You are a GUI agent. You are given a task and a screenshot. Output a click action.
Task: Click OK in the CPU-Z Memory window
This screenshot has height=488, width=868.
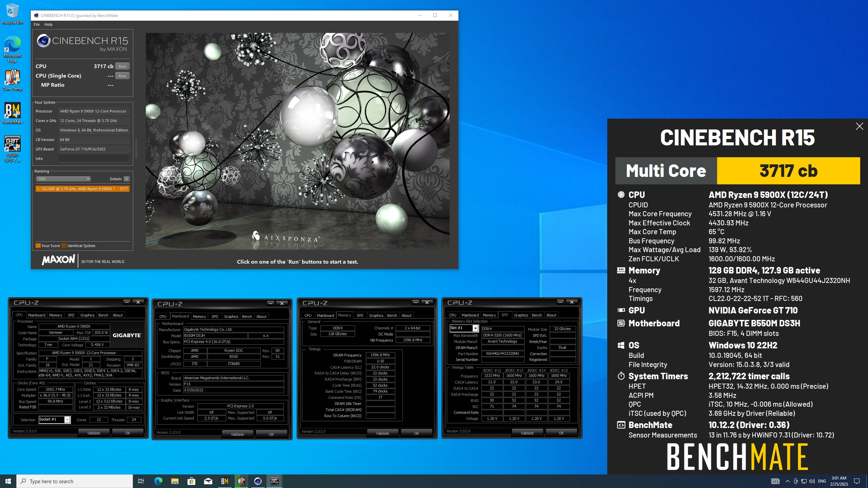click(x=416, y=433)
